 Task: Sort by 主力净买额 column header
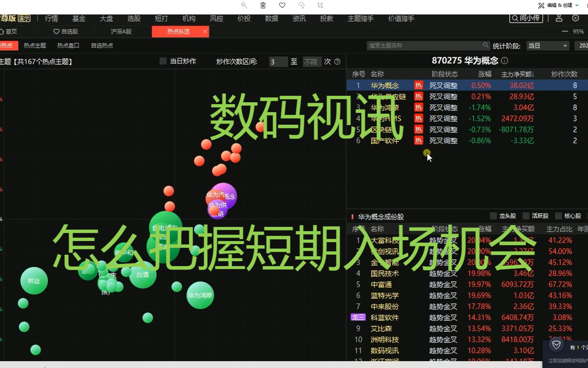click(x=518, y=74)
